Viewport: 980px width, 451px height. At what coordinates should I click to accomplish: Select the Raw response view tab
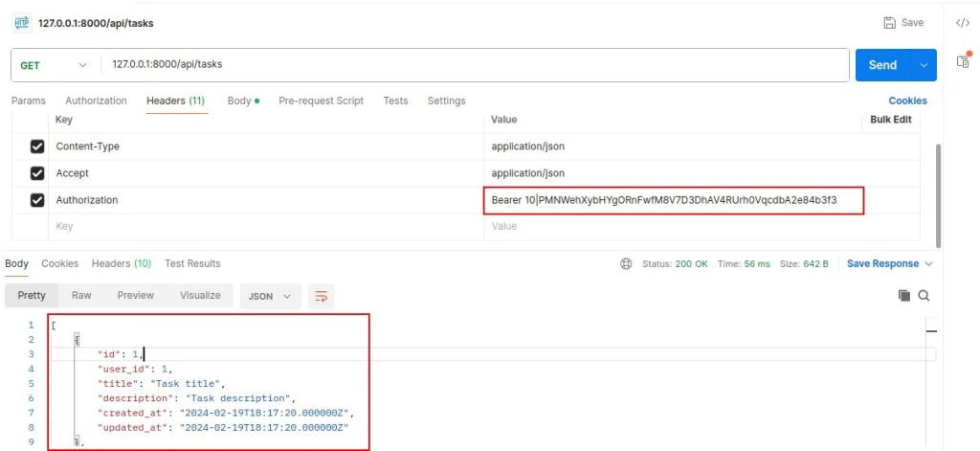click(x=81, y=296)
